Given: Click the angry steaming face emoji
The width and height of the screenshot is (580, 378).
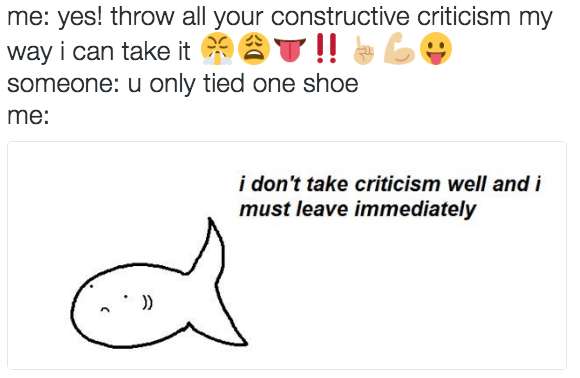Looking at the screenshot, I should pos(217,48).
